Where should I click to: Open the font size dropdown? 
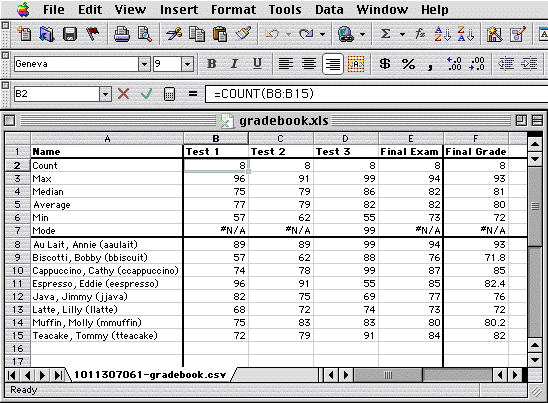pos(187,64)
